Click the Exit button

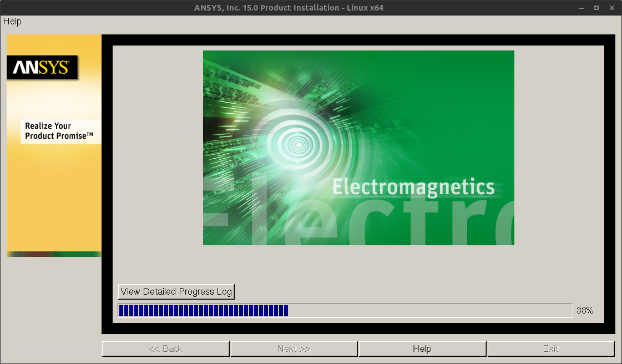click(550, 349)
